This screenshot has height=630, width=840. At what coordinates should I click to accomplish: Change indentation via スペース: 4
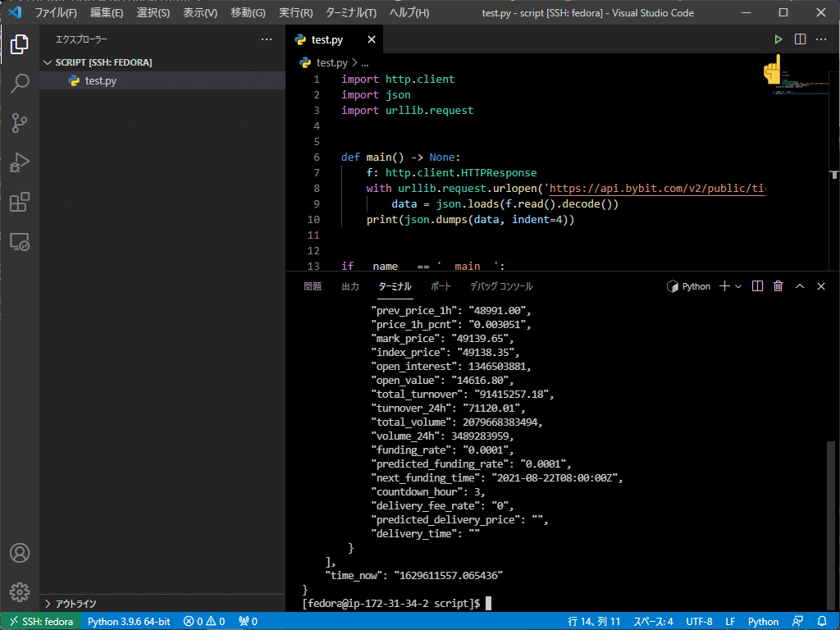(653, 622)
